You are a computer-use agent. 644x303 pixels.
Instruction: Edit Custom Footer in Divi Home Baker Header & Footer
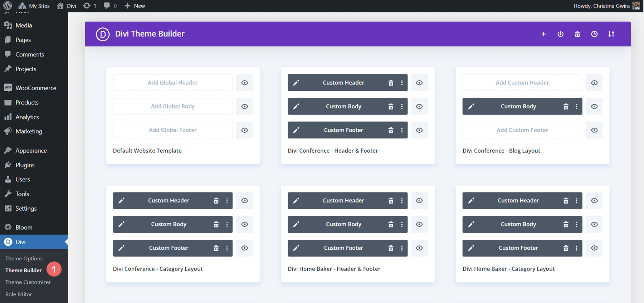(x=296, y=248)
